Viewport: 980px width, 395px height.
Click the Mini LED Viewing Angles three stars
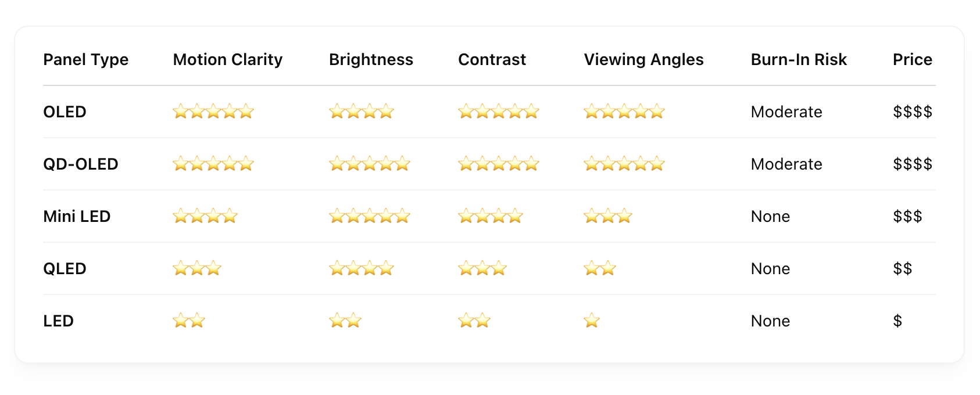coord(608,216)
